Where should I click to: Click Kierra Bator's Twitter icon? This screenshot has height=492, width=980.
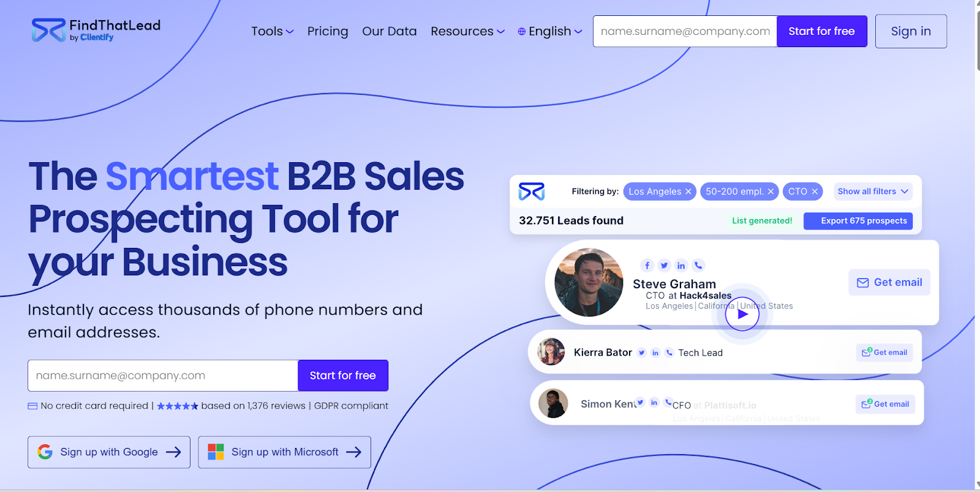(x=641, y=352)
